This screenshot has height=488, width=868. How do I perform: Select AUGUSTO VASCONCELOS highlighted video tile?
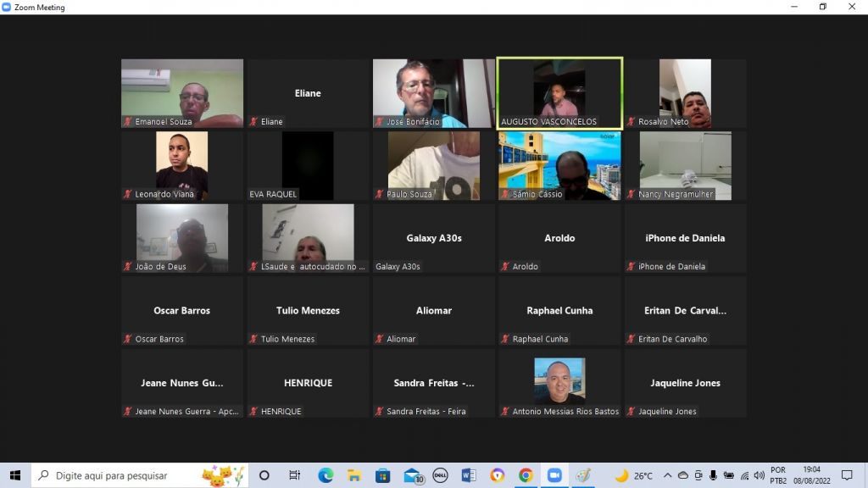point(559,93)
